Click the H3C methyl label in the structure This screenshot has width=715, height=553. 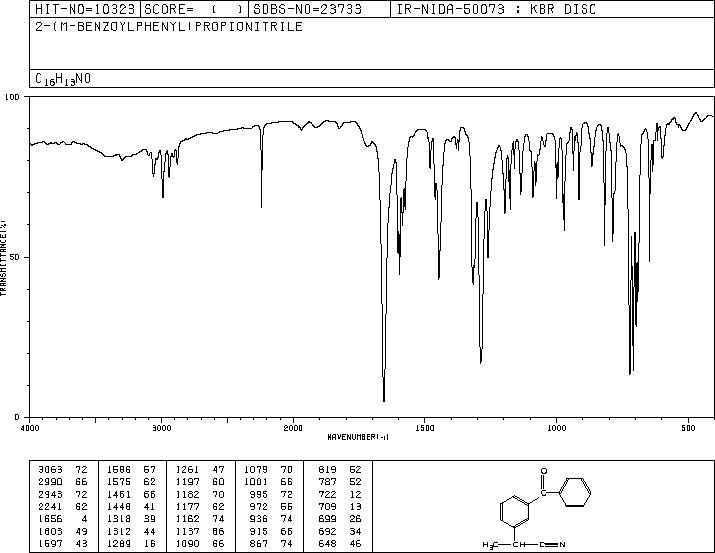pyautogui.click(x=489, y=544)
